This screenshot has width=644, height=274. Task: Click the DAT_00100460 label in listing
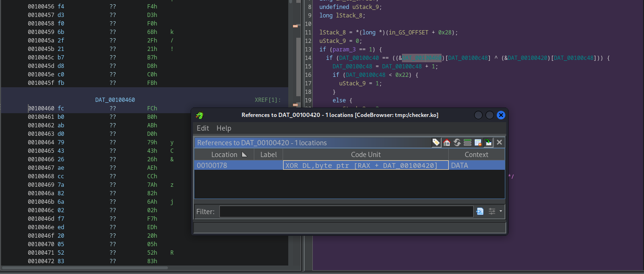click(115, 100)
